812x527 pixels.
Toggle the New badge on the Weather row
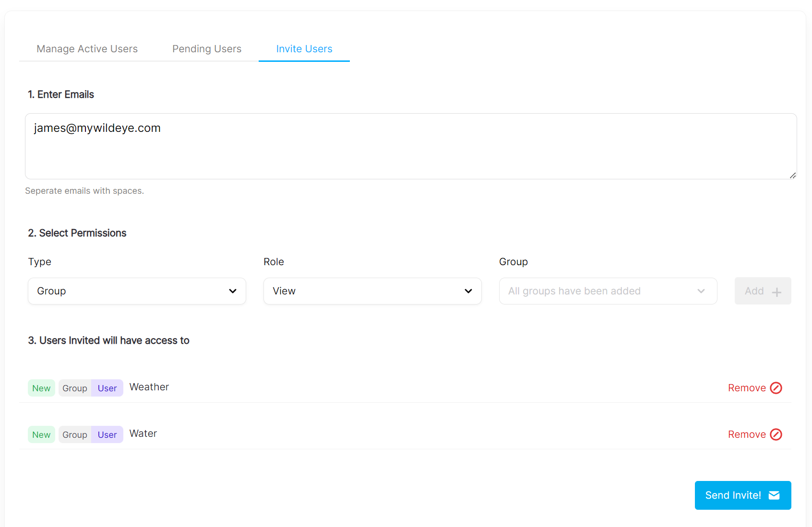pos(41,388)
